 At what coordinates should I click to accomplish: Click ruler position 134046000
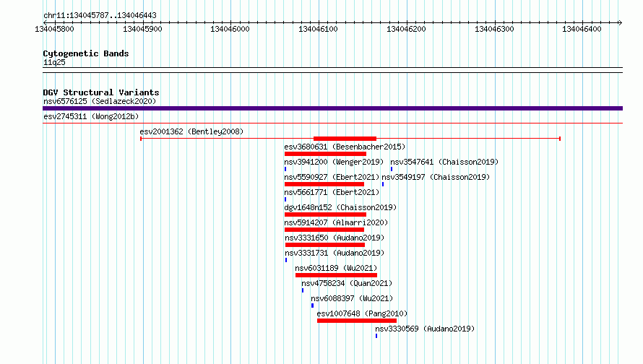coord(230,29)
